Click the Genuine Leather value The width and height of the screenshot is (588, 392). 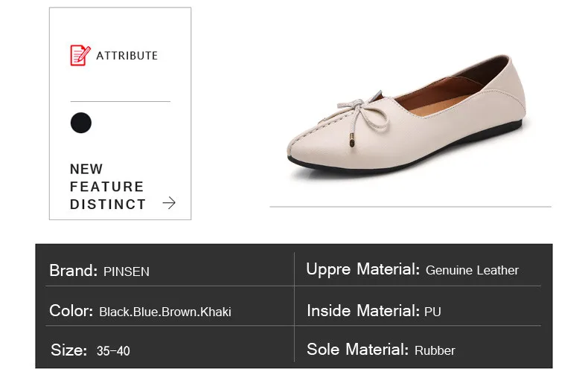click(x=472, y=270)
